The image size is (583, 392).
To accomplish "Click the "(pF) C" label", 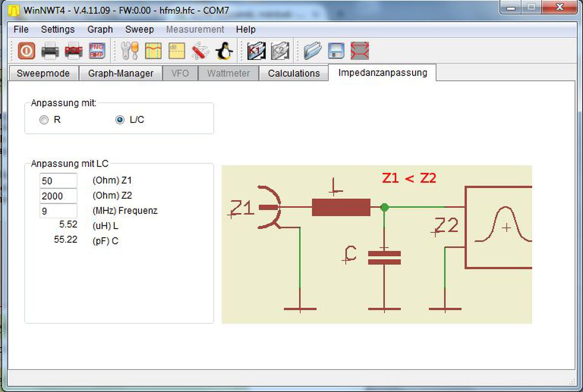I will 105,241.
